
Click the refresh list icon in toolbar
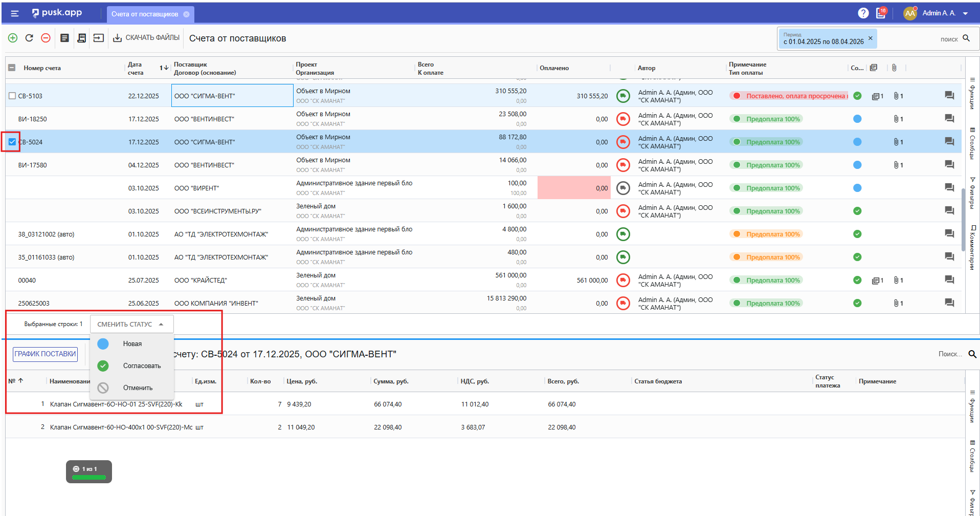pos(29,38)
